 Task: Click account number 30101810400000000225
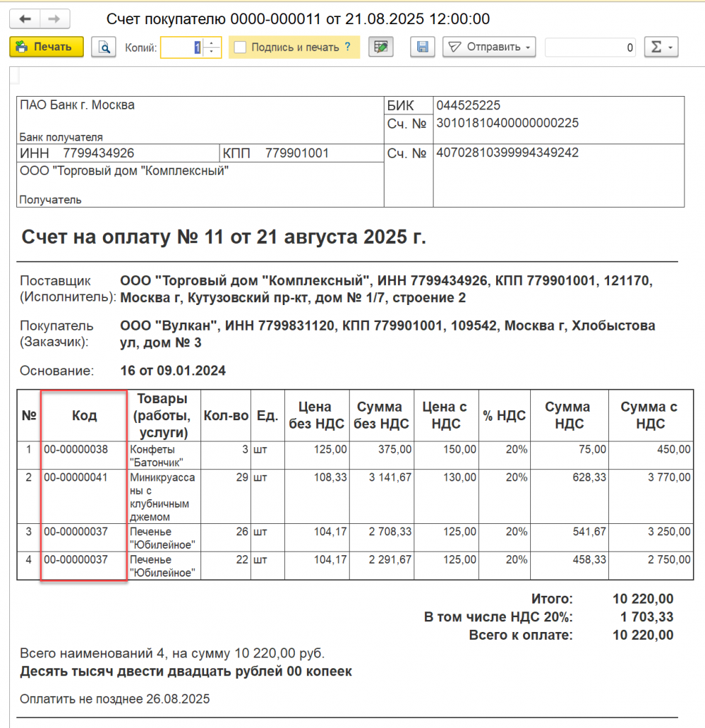click(507, 123)
